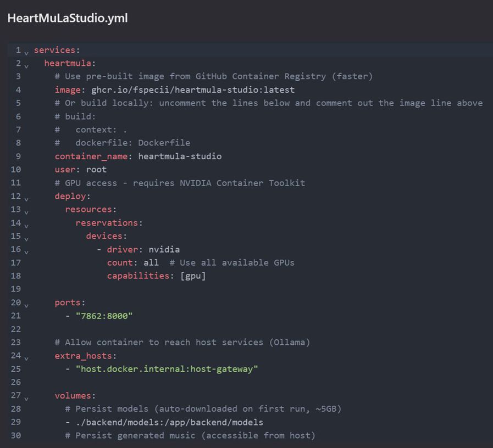Screen dimensions: 493x448
Task: Collapse the ports section
Action: pos(26,304)
